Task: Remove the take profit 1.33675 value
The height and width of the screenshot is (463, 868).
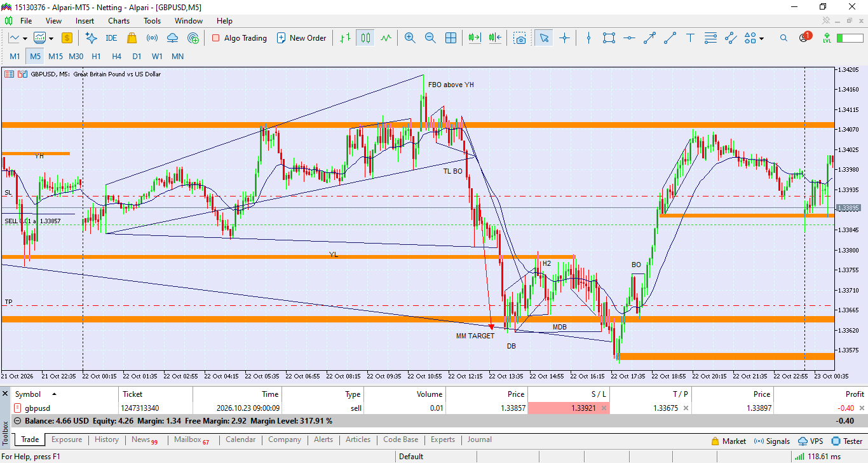Action: pyautogui.click(x=686, y=408)
